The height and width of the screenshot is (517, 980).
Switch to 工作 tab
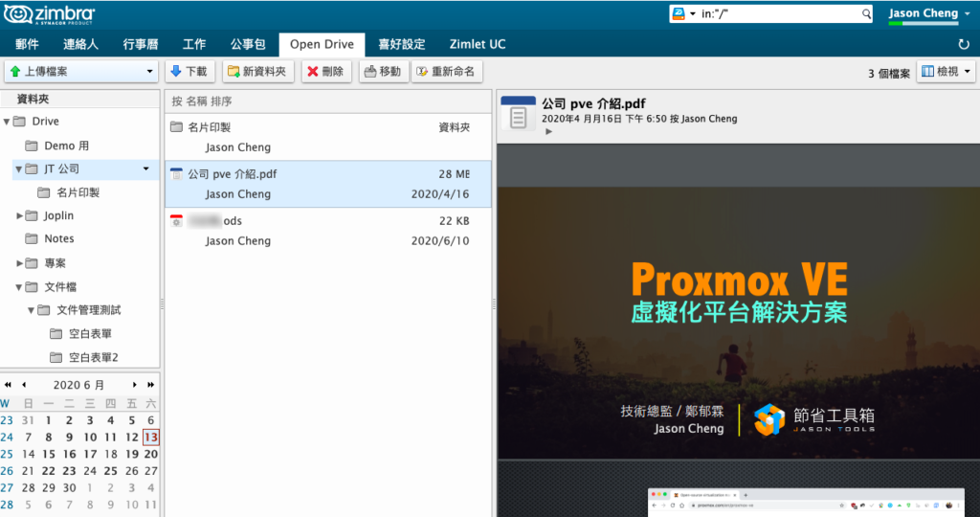[x=193, y=44]
